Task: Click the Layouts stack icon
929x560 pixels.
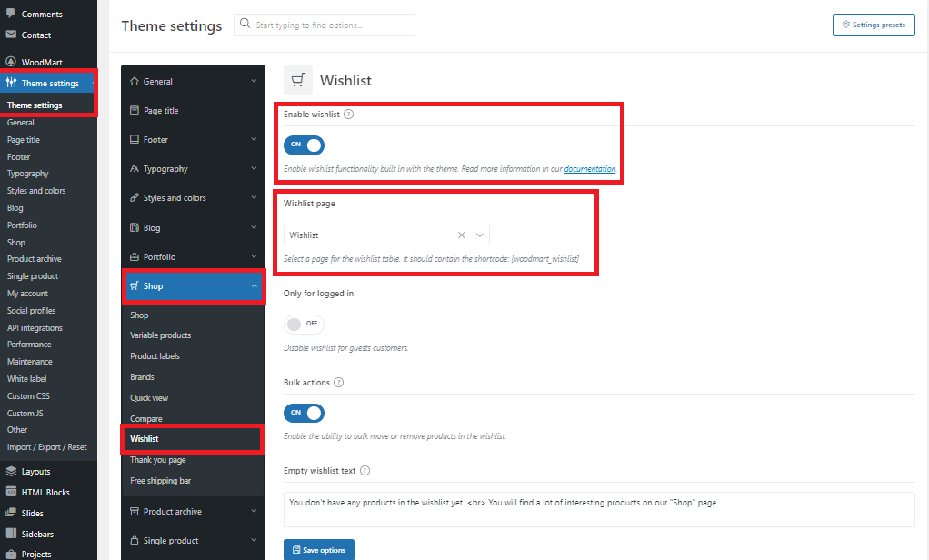Action: (x=11, y=471)
